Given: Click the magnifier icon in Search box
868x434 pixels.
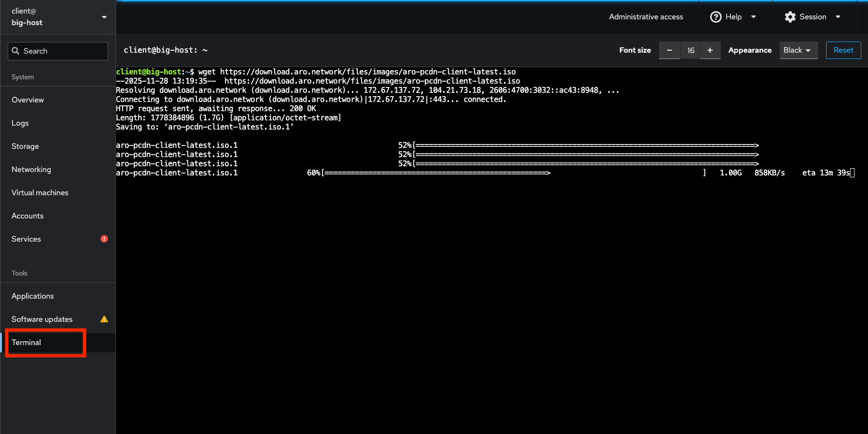Looking at the screenshot, I should [x=16, y=51].
